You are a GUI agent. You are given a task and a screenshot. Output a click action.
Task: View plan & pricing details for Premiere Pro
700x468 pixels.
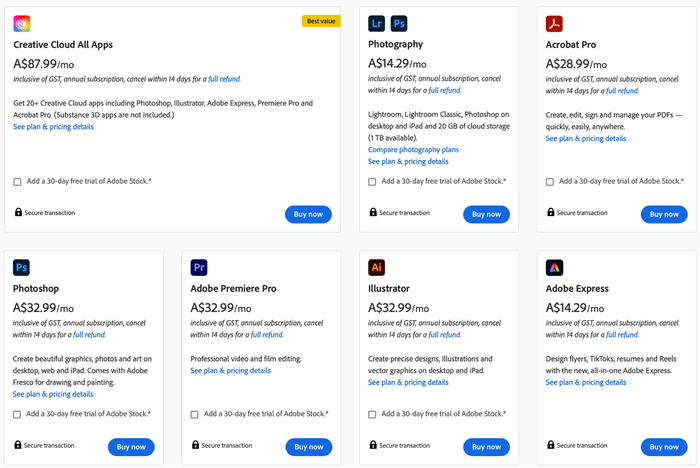click(x=230, y=371)
